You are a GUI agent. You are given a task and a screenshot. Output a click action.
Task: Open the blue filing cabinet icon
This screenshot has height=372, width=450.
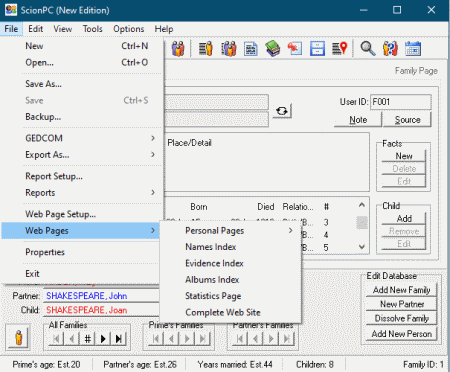coord(317,49)
